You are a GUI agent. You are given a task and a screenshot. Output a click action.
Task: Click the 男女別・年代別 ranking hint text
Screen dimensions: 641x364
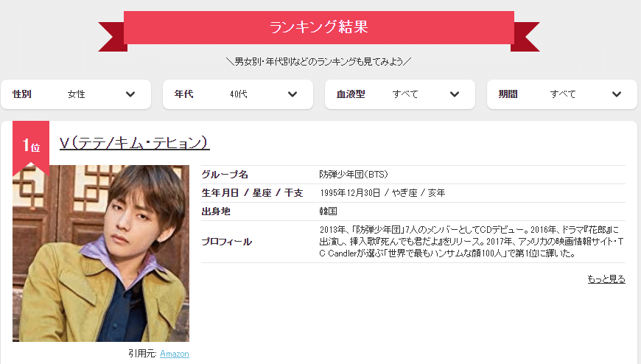[319, 61]
